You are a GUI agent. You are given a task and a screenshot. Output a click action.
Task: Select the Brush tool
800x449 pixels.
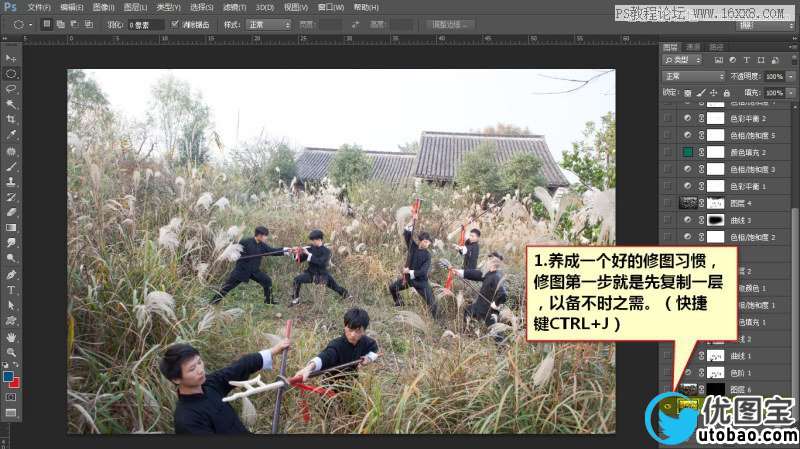tap(11, 166)
